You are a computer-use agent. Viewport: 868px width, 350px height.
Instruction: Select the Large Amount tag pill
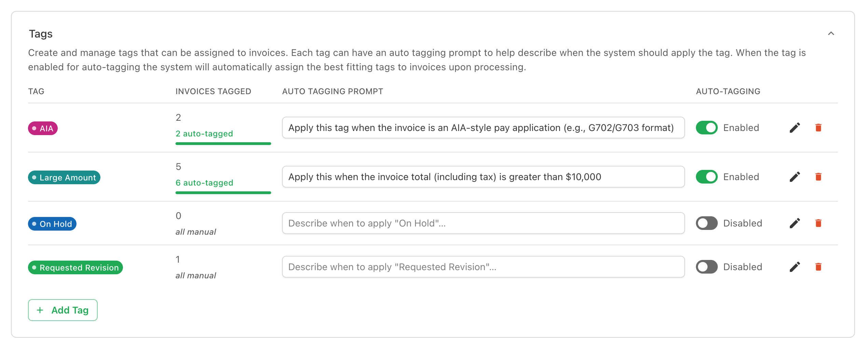coord(64,178)
